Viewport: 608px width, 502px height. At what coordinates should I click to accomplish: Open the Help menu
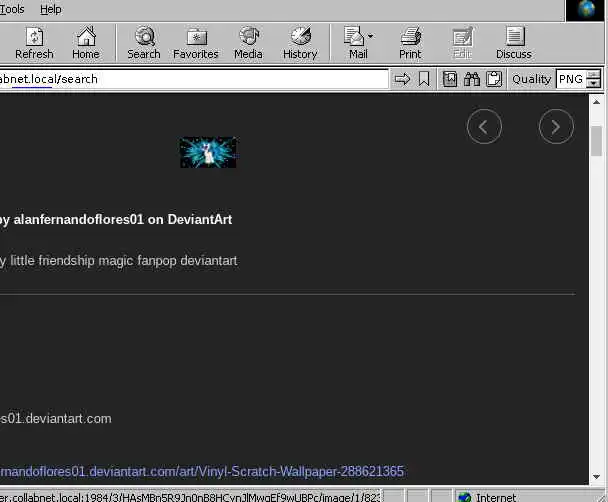click(x=50, y=9)
